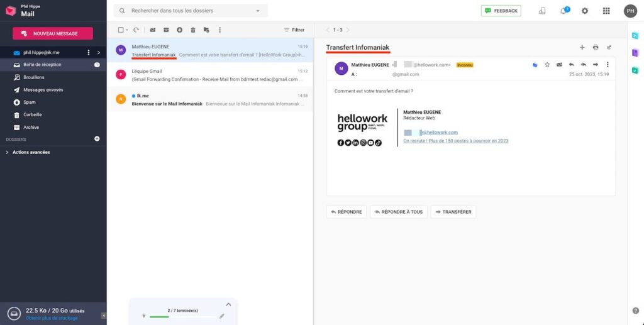Open PH account avatar menu
Screen dimensions: 644x325
(630, 11)
